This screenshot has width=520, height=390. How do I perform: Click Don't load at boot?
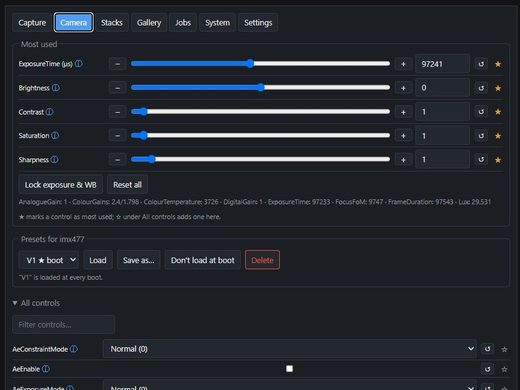tap(203, 260)
